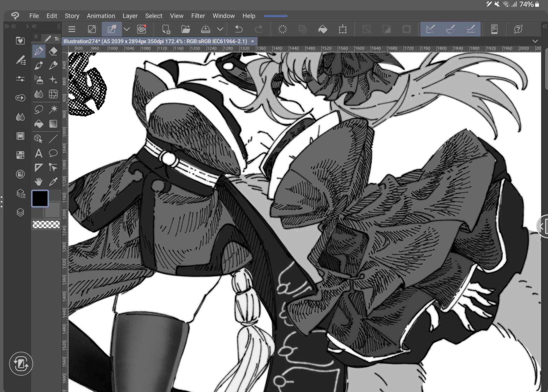
Task: Toggle snap to grid
Action: (471, 29)
